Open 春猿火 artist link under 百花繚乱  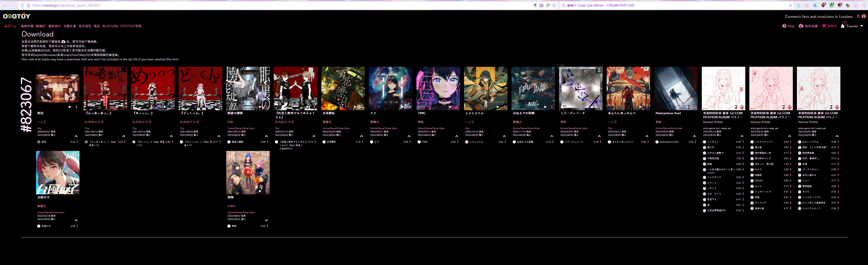tap(327, 122)
